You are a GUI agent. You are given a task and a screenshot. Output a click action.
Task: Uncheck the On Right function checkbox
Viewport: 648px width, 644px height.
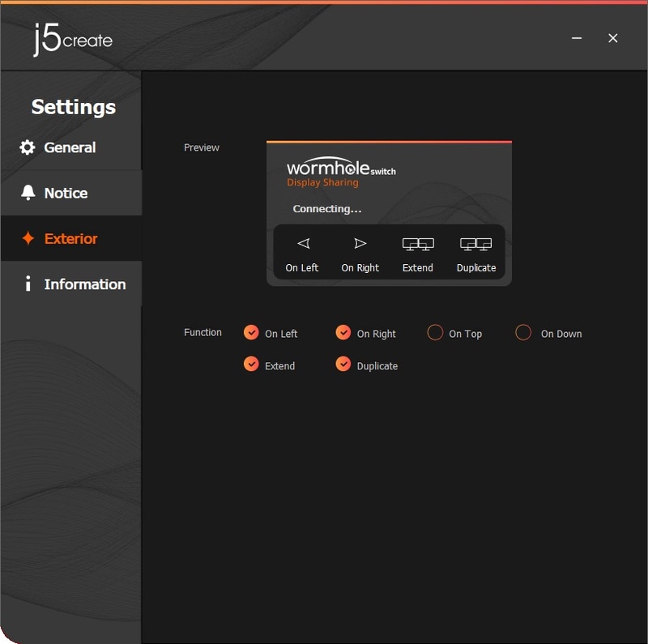[x=343, y=332]
